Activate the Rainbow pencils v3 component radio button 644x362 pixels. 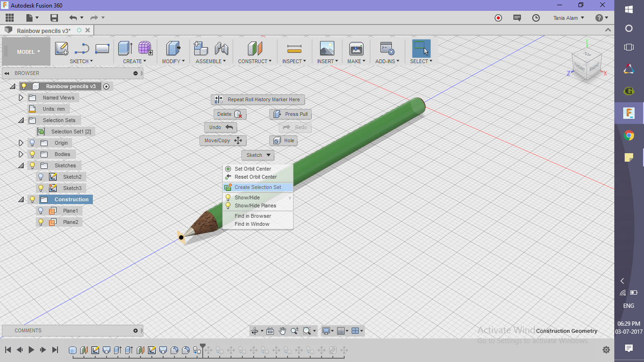pyautogui.click(x=107, y=86)
